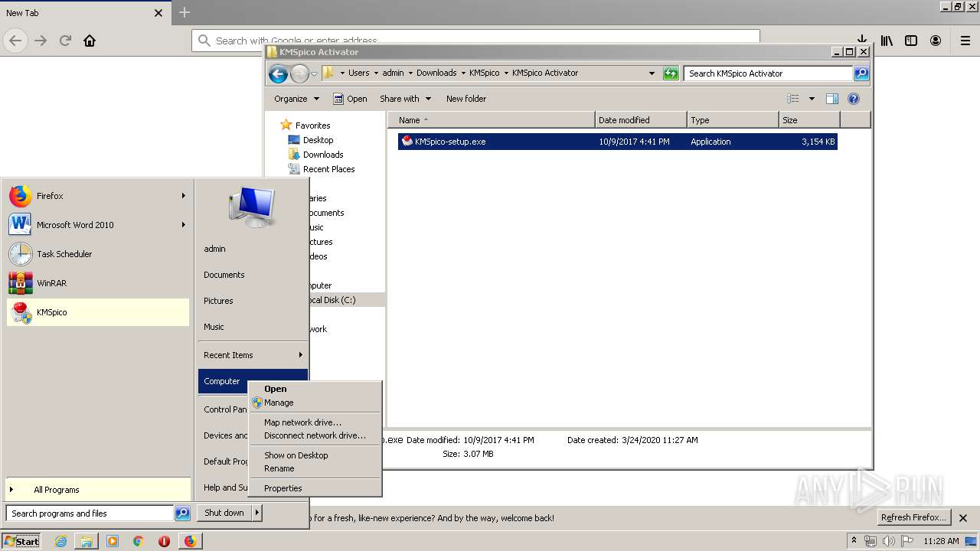The height and width of the screenshot is (551, 980).
Task: Launch KMSpico from the Start menu
Action: click(97, 312)
